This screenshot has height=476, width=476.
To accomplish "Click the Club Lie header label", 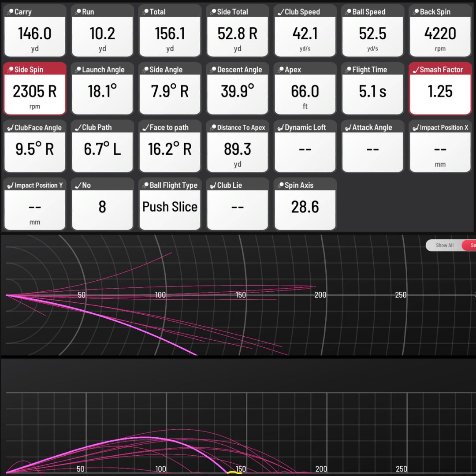I will tap(230, 185).
